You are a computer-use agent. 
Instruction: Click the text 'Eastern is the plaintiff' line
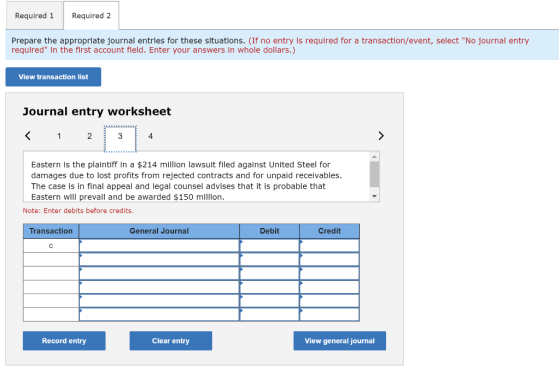pyautogui.click(x=181, y=165)
